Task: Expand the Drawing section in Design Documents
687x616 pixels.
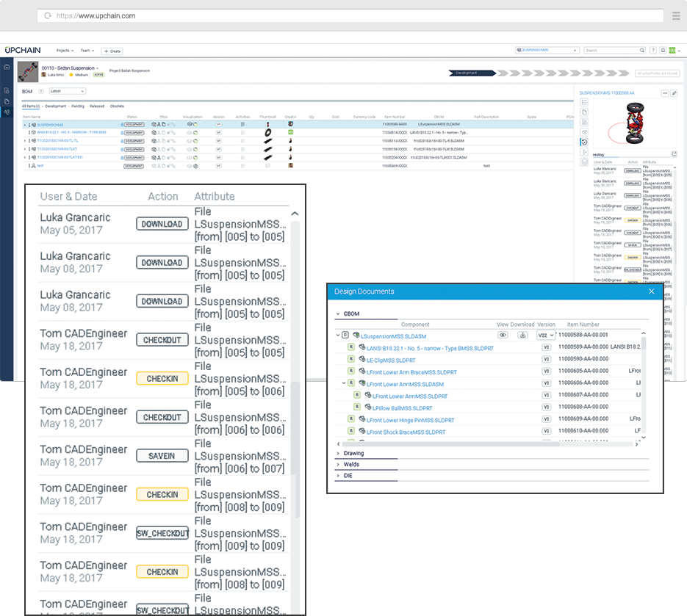Action: coord(338,453)
